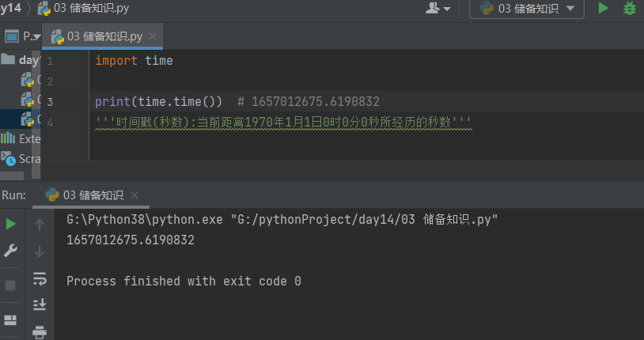Close the 03 储备知识.py editor tab
The height and width of the screenshot is (340, 644).
pos(153,36)
